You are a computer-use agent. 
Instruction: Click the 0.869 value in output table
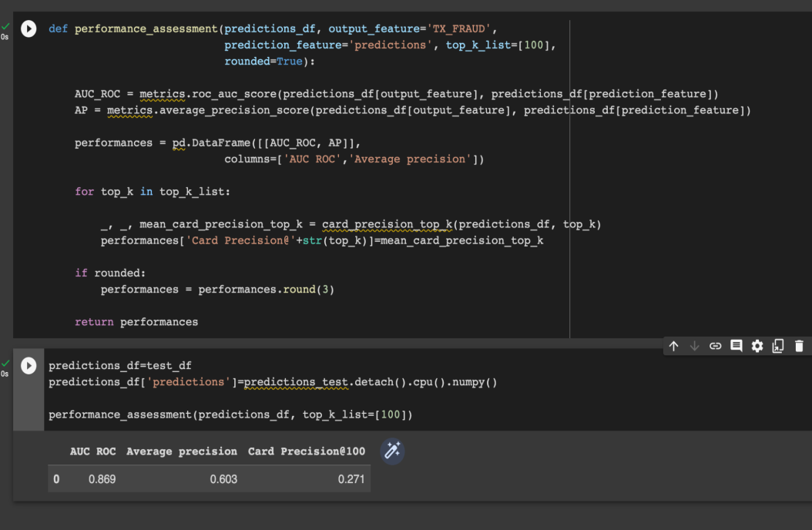102,479
